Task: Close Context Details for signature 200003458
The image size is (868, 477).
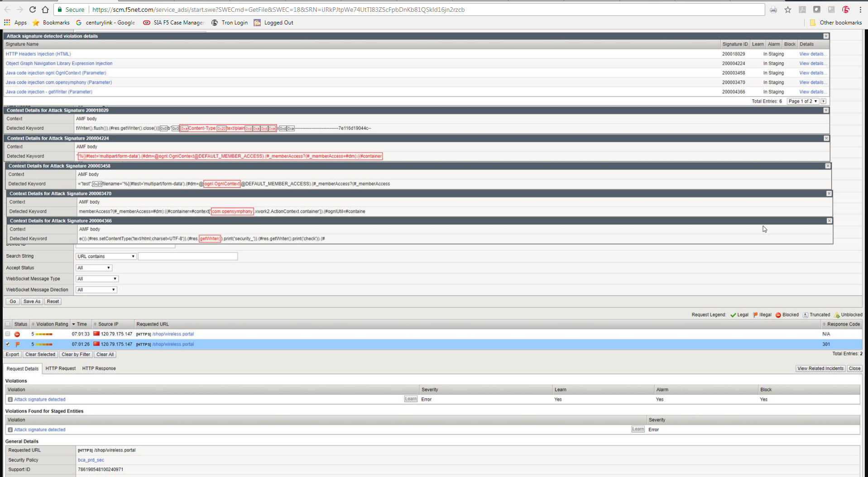Action: point(828,166)
